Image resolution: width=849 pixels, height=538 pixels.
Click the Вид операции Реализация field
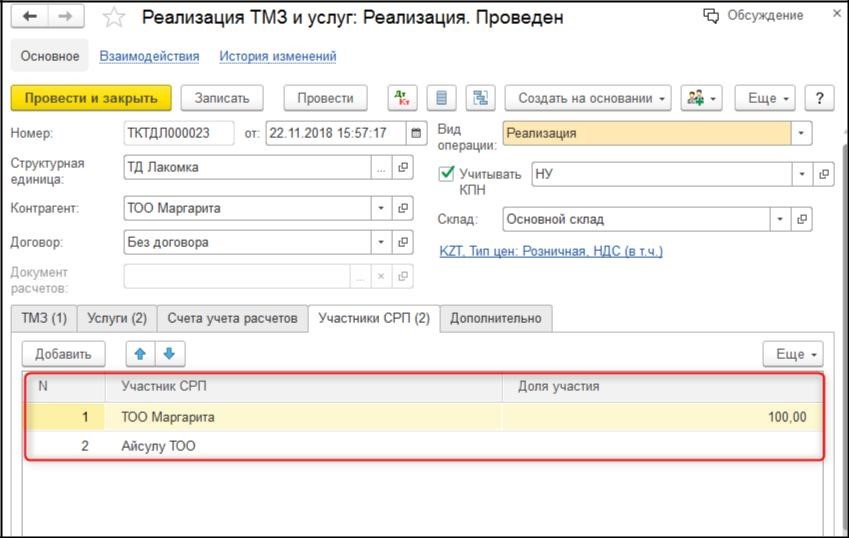647,133
